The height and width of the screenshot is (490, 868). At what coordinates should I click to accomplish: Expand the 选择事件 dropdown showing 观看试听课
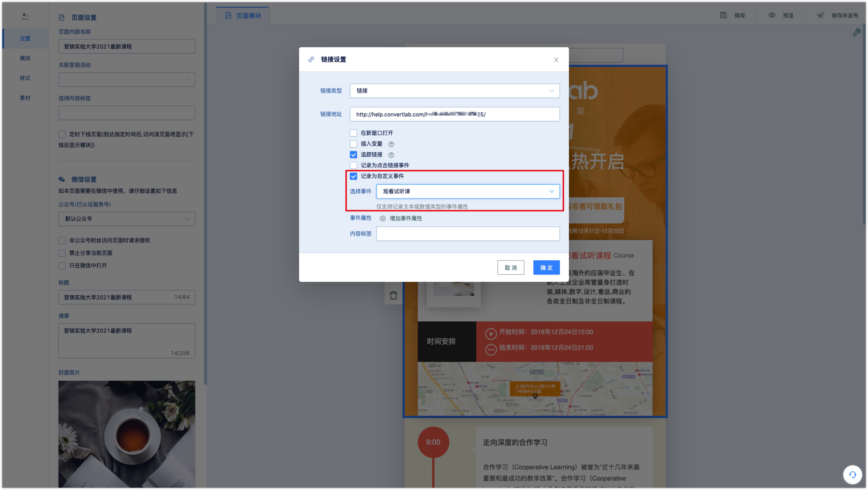(x=468, y=191)
